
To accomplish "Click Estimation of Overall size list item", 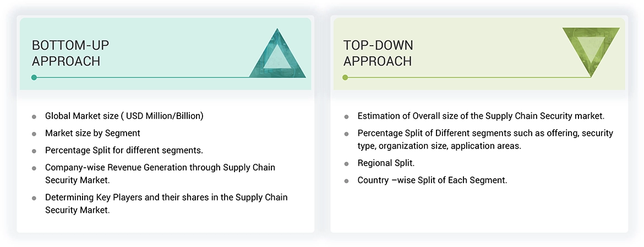I will pos(481,116).
